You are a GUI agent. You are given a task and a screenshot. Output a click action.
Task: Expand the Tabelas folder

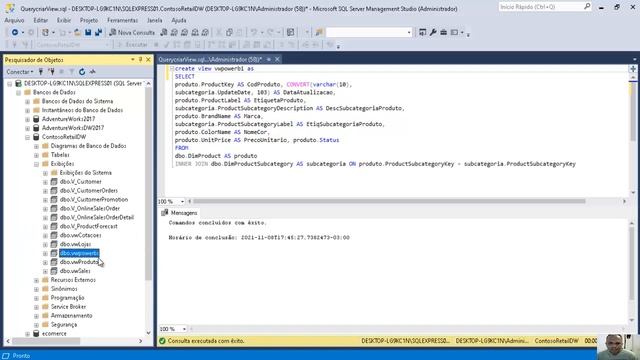click(x=36, y=155)
